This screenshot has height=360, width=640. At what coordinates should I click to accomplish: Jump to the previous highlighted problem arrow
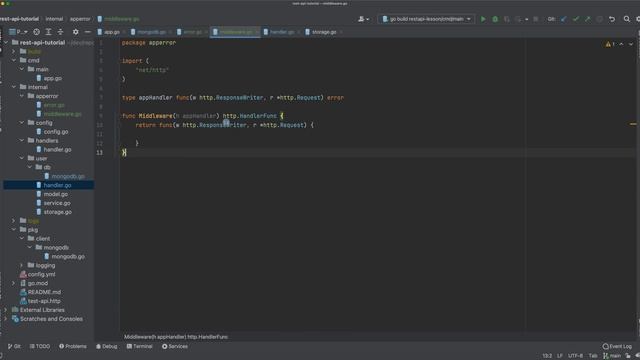pyautogui.click(x=621, y=44)
